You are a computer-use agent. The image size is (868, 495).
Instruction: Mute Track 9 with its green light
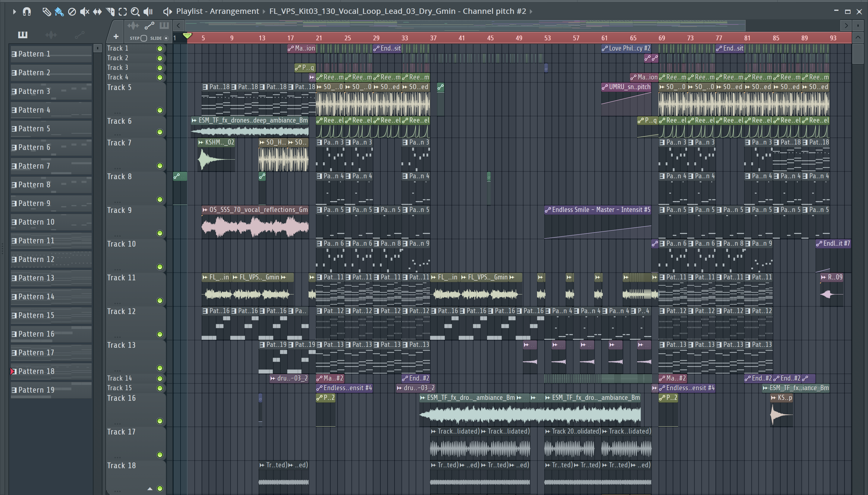[x=159, y=233]
